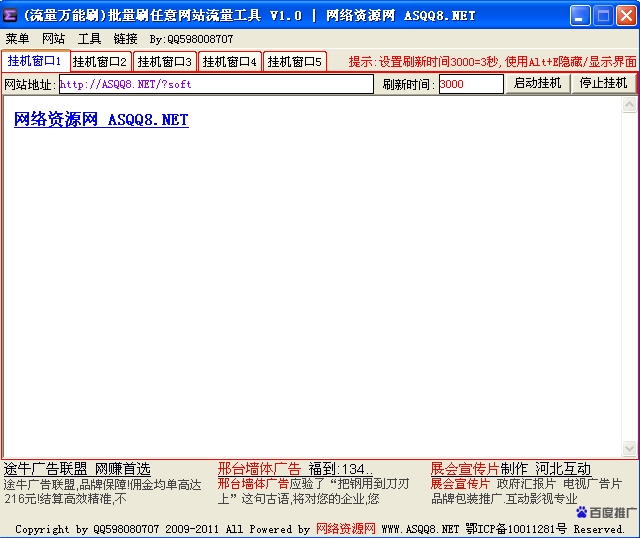Viewport: 640px width, 538px height.
Task: Open the 链接 menu
Action: (125, 39)
